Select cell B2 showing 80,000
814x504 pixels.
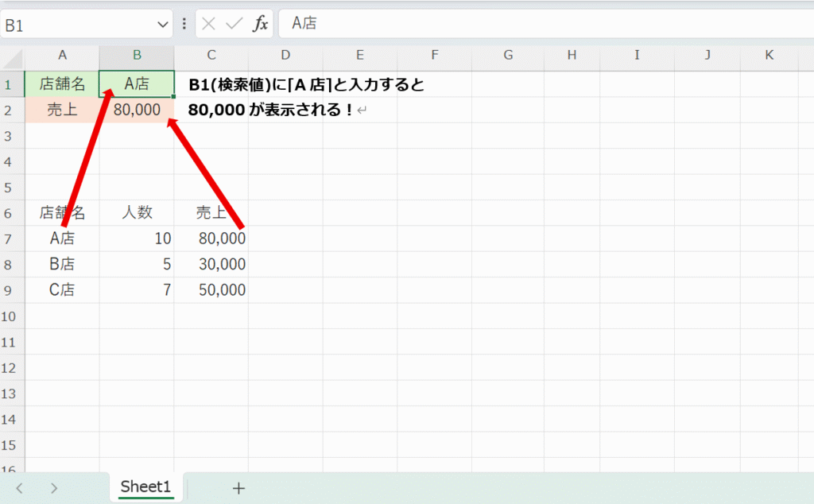tap(137, 110)
